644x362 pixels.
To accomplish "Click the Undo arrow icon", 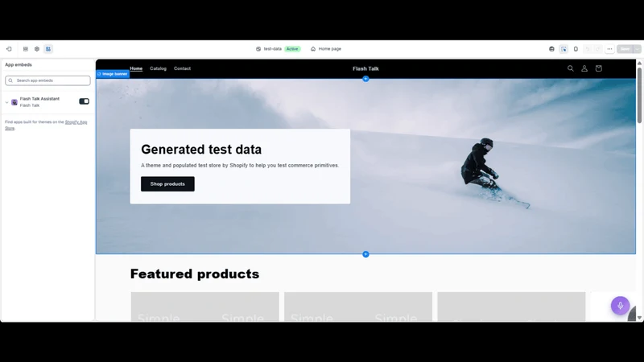I will coord(588,49).
